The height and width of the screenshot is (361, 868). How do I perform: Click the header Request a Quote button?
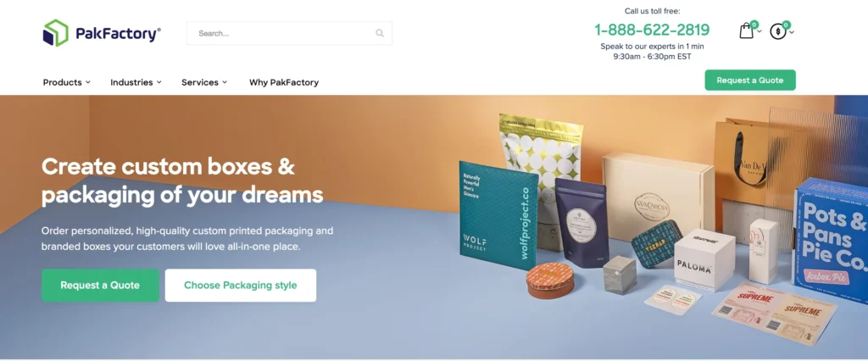(x=750, y=81)
